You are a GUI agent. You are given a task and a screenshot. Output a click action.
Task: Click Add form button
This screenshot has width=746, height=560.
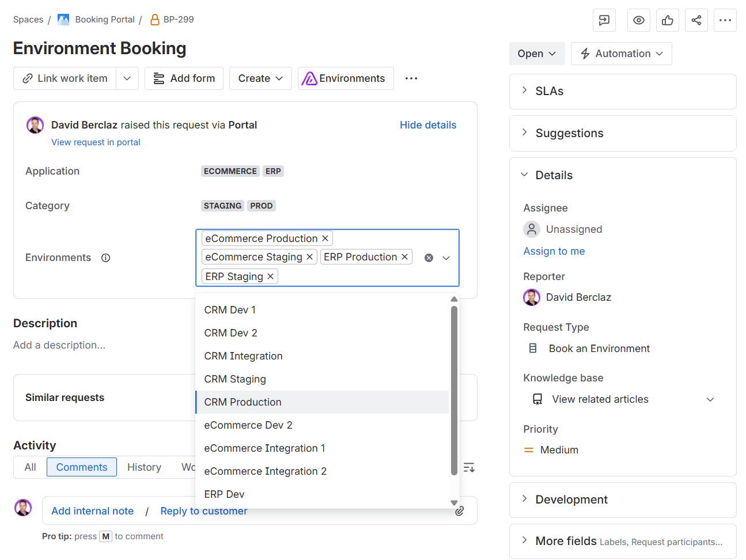pos(184,78)
